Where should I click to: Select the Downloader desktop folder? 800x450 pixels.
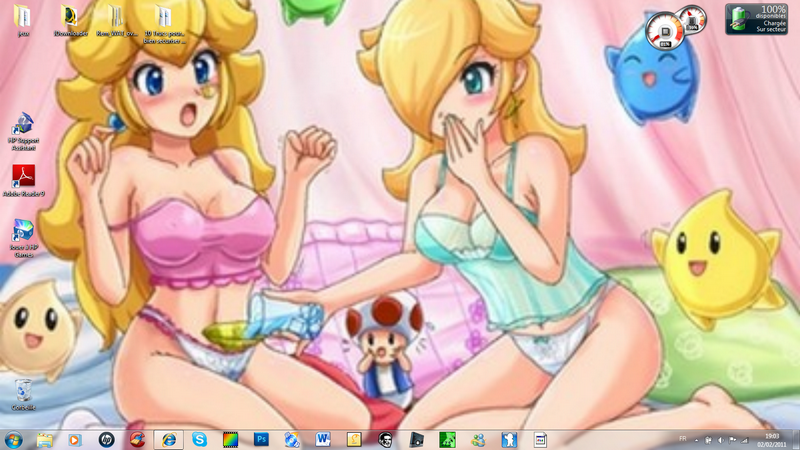(x=71, y=21)
